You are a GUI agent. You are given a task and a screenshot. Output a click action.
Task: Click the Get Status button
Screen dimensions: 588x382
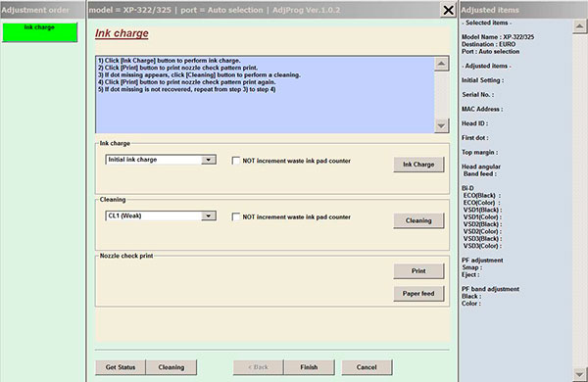[x=121, y=367]
